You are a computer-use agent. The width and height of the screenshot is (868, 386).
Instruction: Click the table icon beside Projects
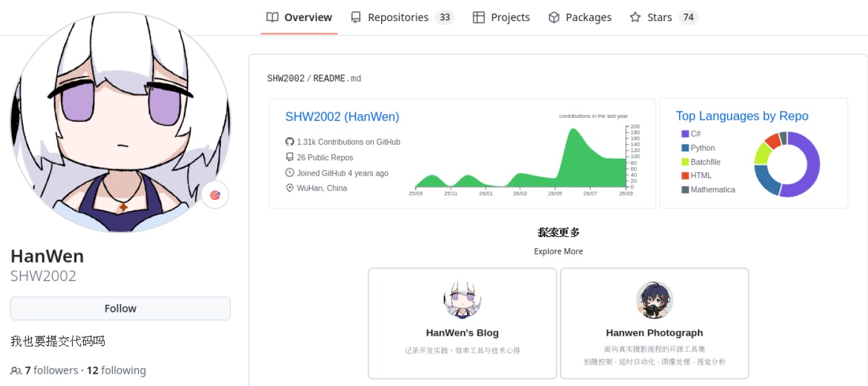(x=479, y=17)
